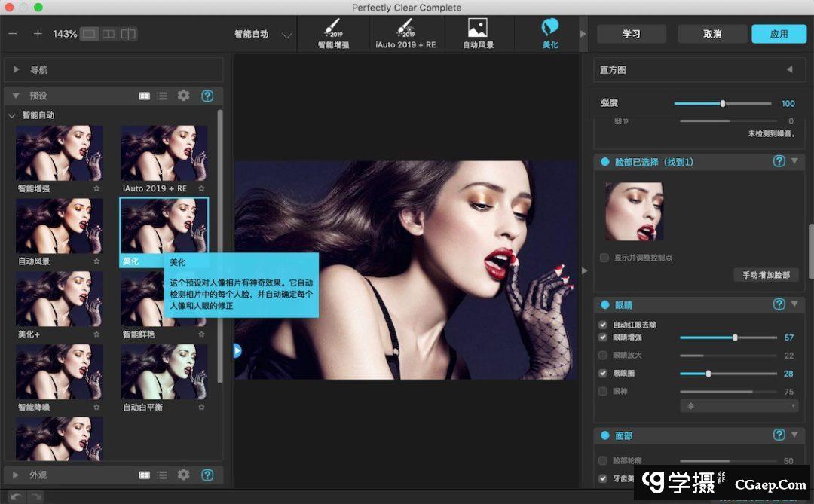814x504 pixels.
Task: Click the 应用 apply button
Action: click(779, 34)
